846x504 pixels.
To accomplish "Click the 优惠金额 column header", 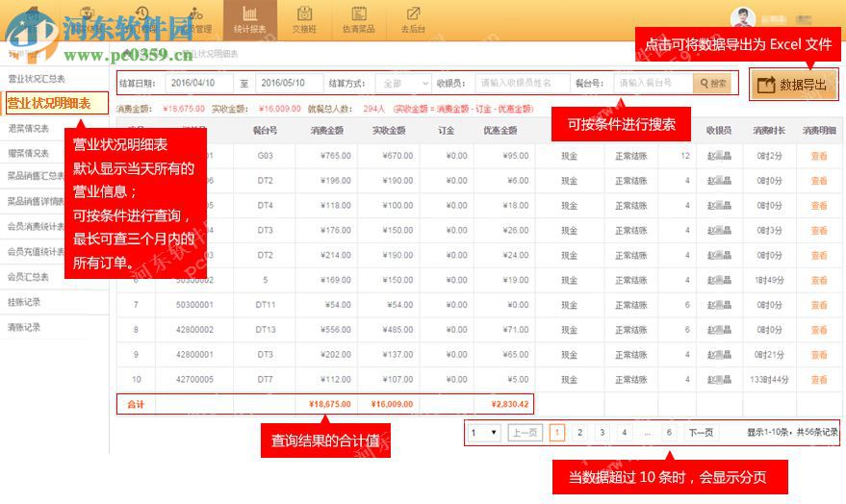I will (x=500, y=131).
